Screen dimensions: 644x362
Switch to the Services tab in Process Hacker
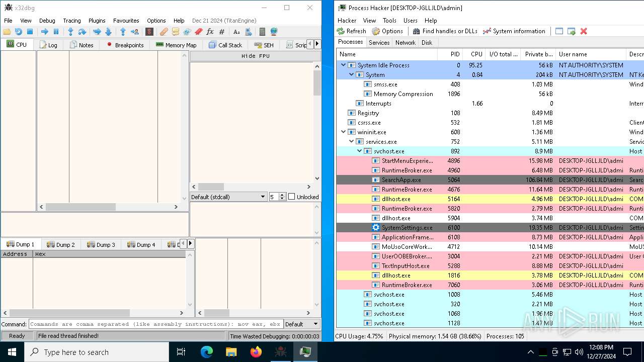pos(379,43)
